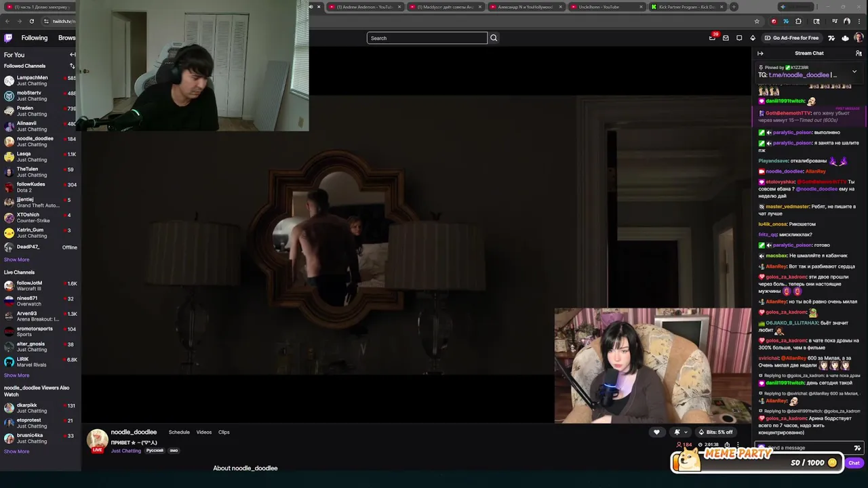Viewport: 868px width, 488px height.
Task: Click the magnifier search button
Action: pyautogui.click(x=494, y=38)
